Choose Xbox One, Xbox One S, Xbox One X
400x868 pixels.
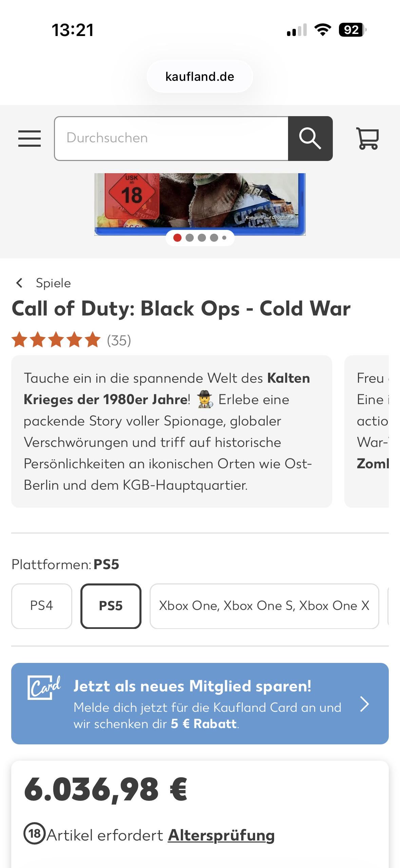point(264,606)
